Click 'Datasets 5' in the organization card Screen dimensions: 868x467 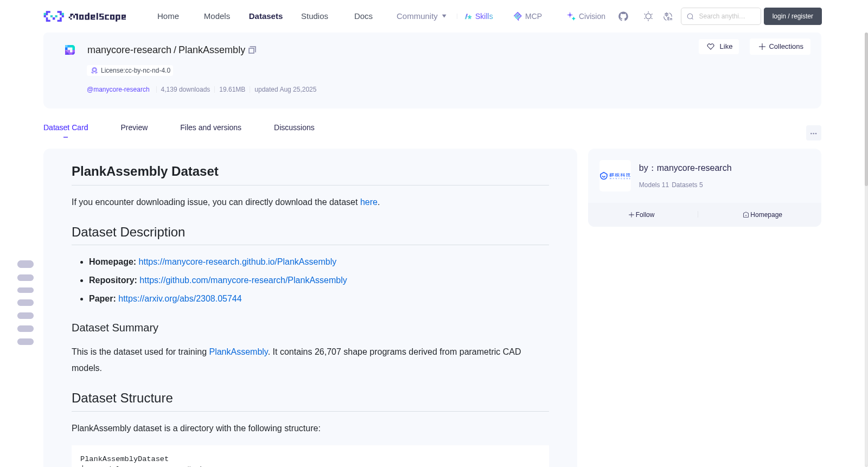point(687,185)
